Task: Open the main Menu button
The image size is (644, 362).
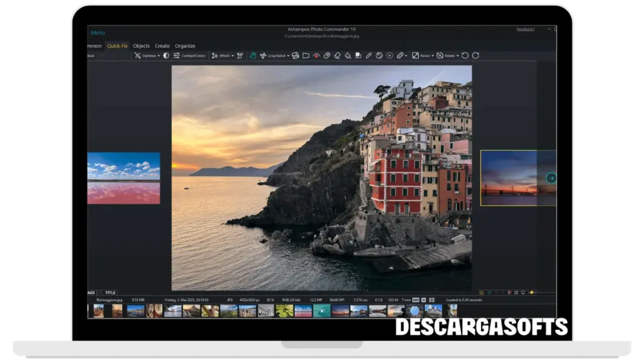Action: pos(97,33)
